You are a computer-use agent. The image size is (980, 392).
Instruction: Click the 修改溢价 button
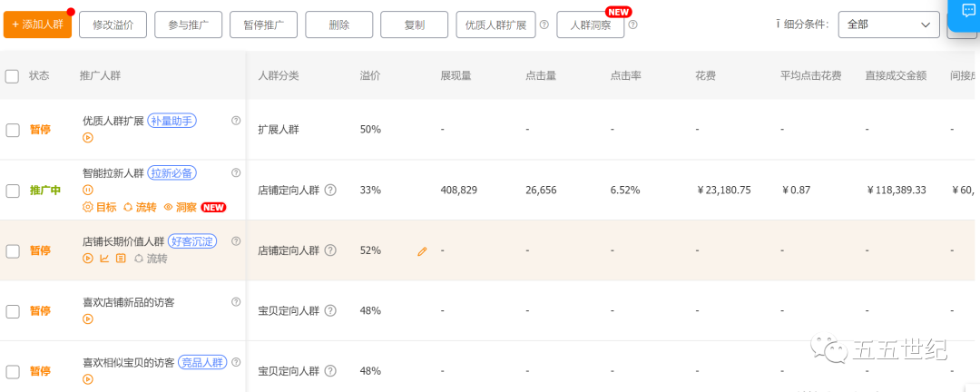click(x=113, y=25)
